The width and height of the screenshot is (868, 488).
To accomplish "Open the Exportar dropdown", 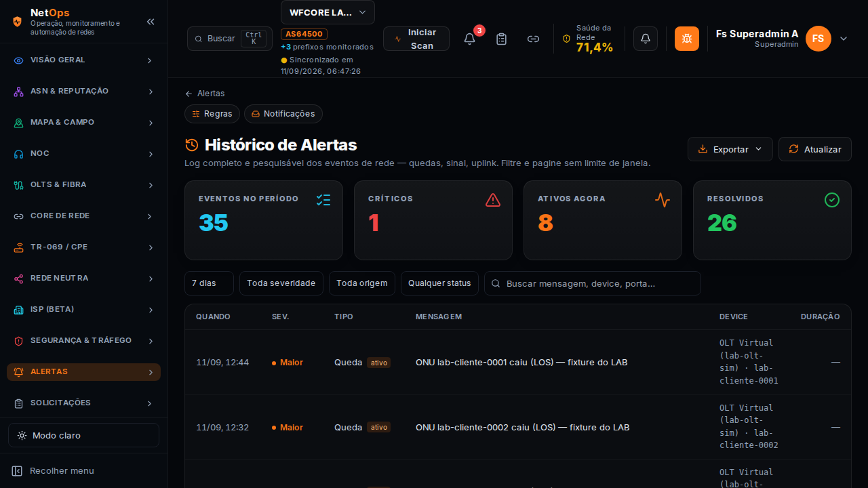I will [730, 149].
